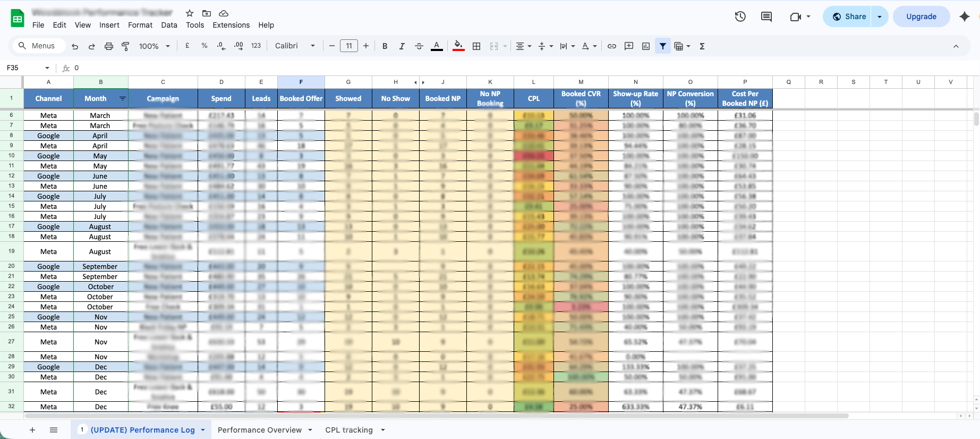Open the Format menu

click(x=140, y=25)
